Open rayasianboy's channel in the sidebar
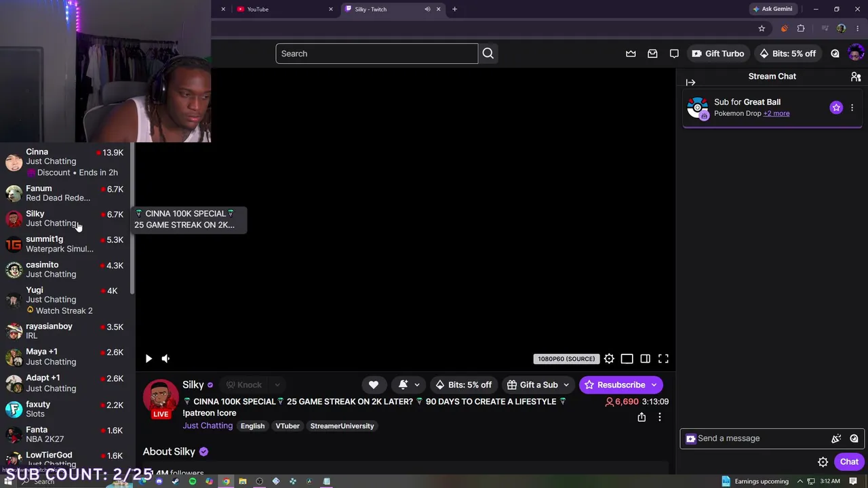This screenshot has width=868, height=488. 66,331
